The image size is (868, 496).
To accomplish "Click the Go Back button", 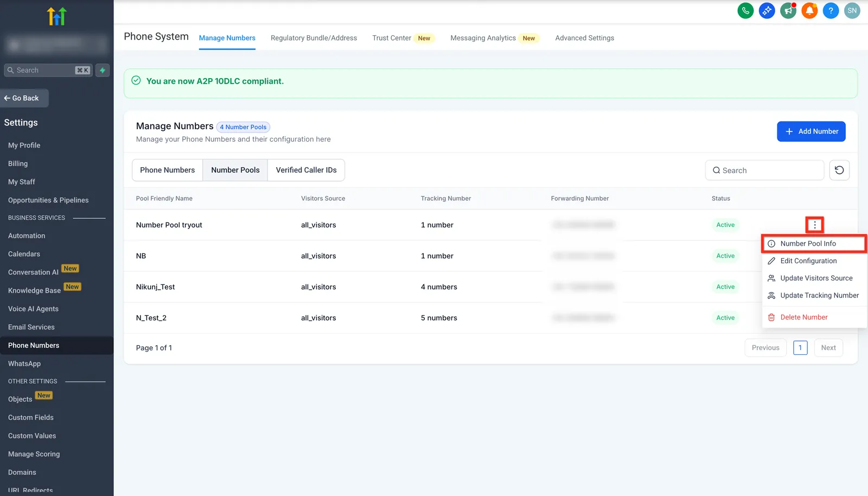I will tap(24, 98).
